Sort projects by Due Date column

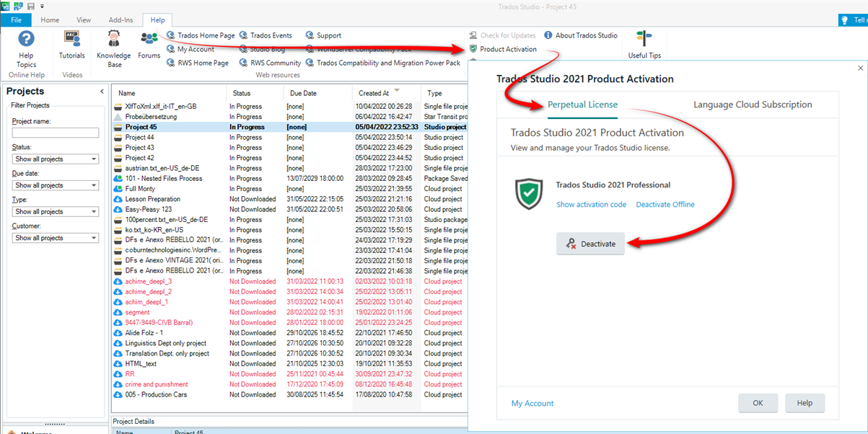[x=317, y=93]
